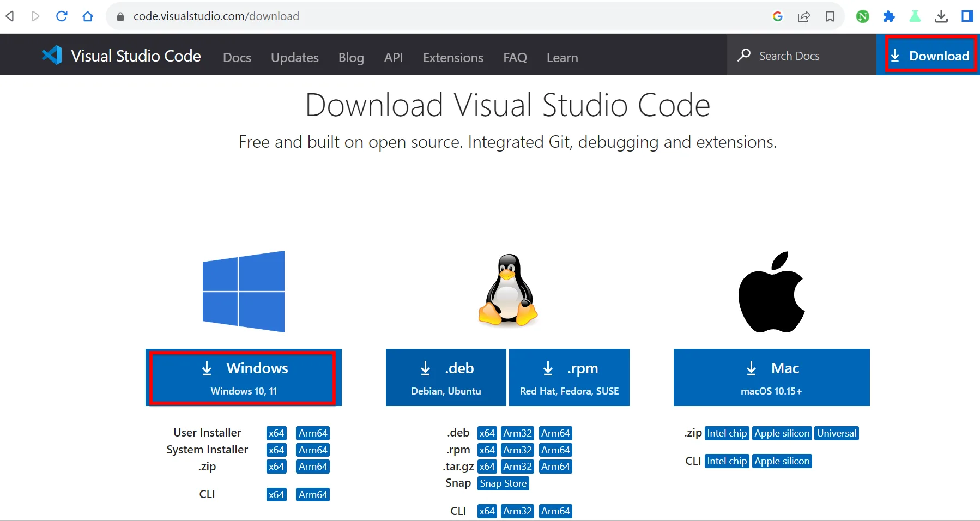The width and height of the screenshot is (980, 521).
Task: Open the browser downloads tray icon
Action: click(x=941, y=16)
